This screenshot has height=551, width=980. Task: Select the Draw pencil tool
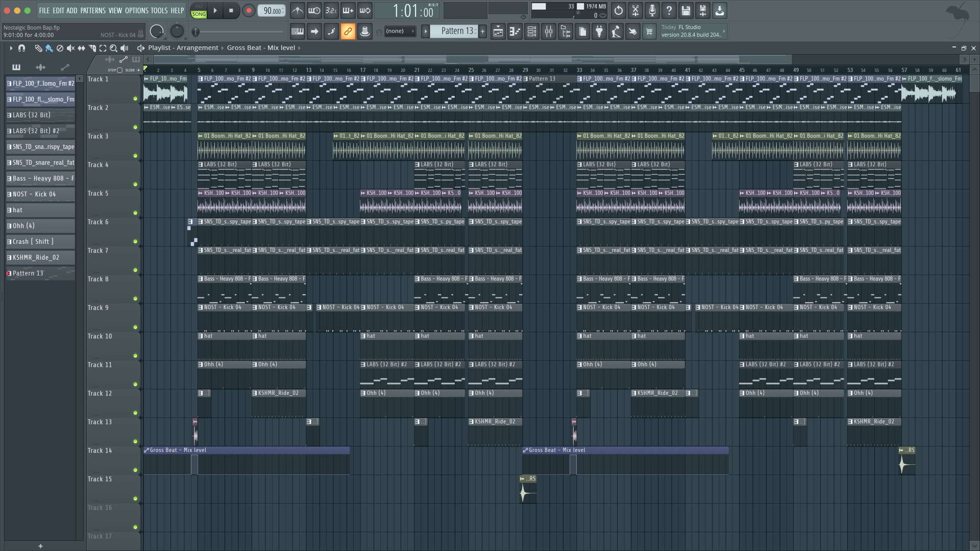click(38, 48)
